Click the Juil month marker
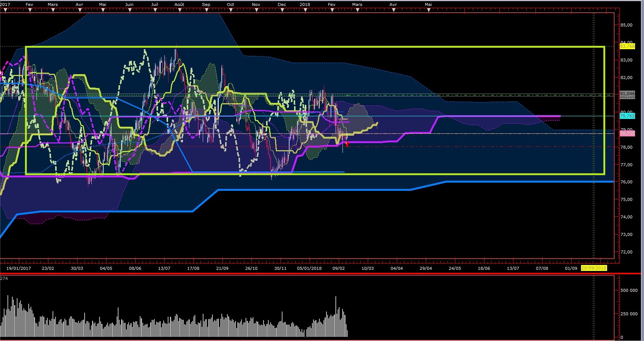The image size is (644, 341). pos(155,4)
